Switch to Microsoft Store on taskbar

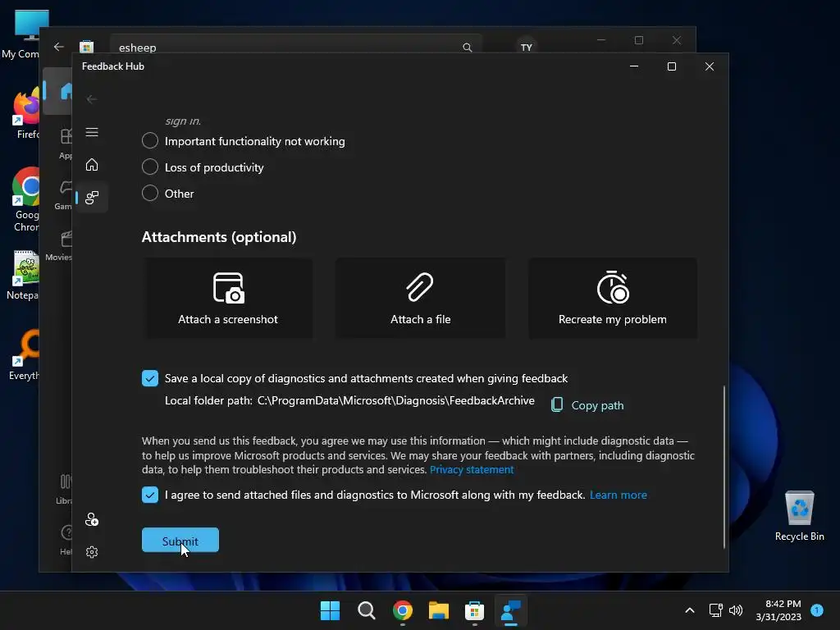point(475,610)
